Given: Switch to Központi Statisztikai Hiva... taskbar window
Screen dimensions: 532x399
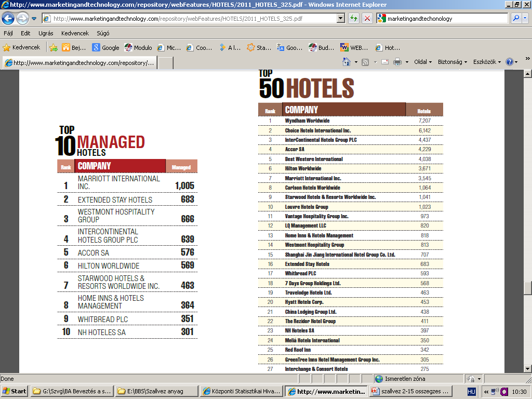Looking at the screenshot, I should [x=241, y=391].
